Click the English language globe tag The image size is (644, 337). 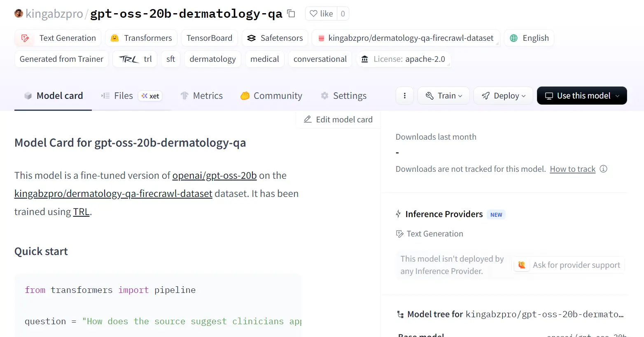pyautogui.click(x=529, y=38)
